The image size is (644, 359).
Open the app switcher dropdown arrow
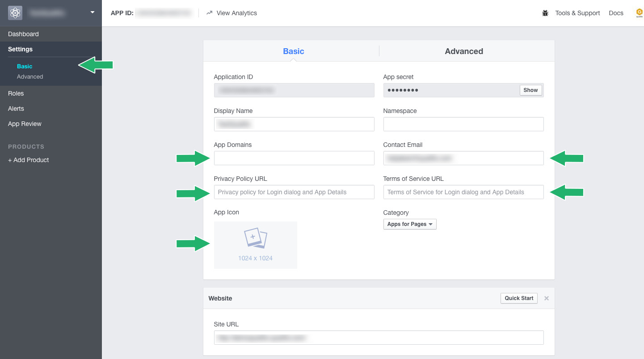[93, 13]
